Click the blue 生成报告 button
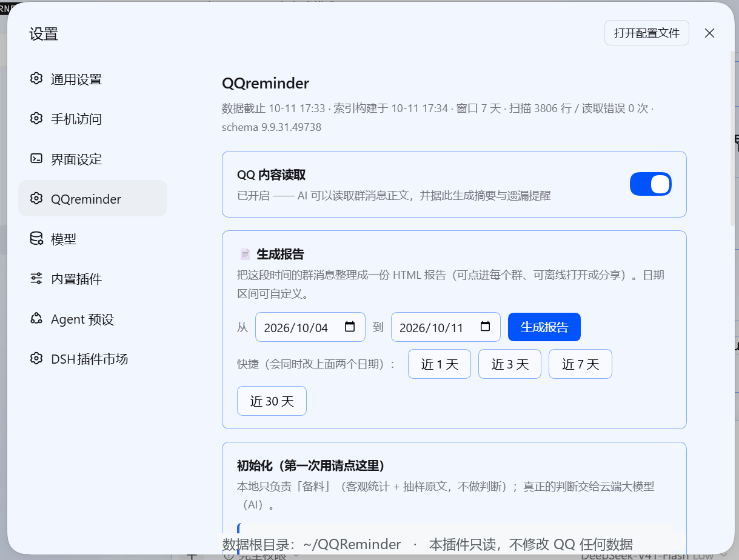739x560 pixels. point(544,327)
